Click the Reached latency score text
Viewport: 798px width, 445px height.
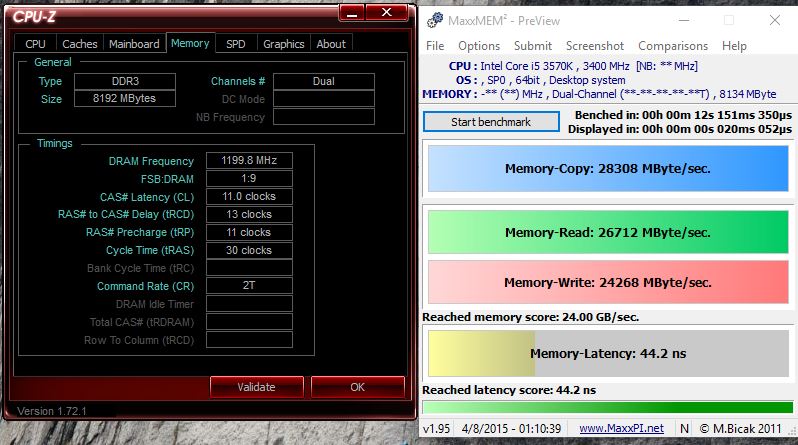[x=509, y=390]
